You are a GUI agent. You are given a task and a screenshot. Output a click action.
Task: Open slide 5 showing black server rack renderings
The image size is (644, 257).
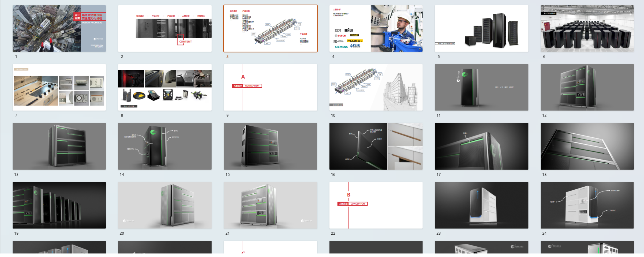(x=481, y=28)
